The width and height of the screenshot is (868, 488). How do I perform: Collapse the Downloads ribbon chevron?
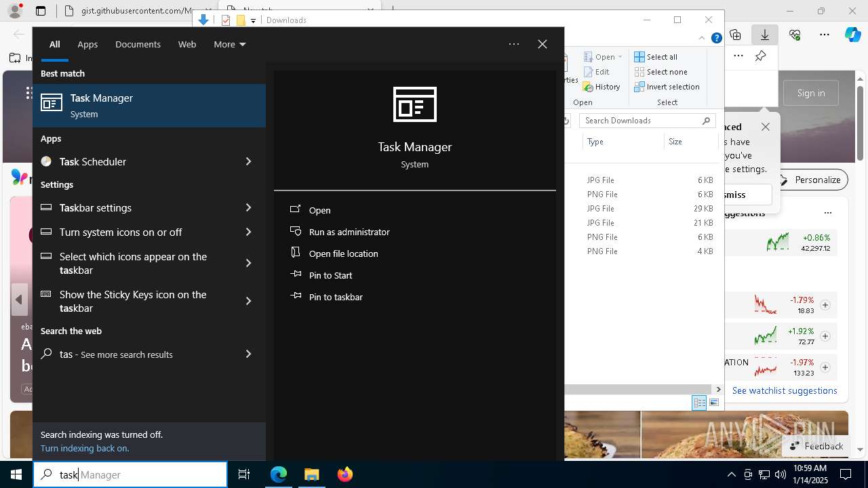point(702,39)
